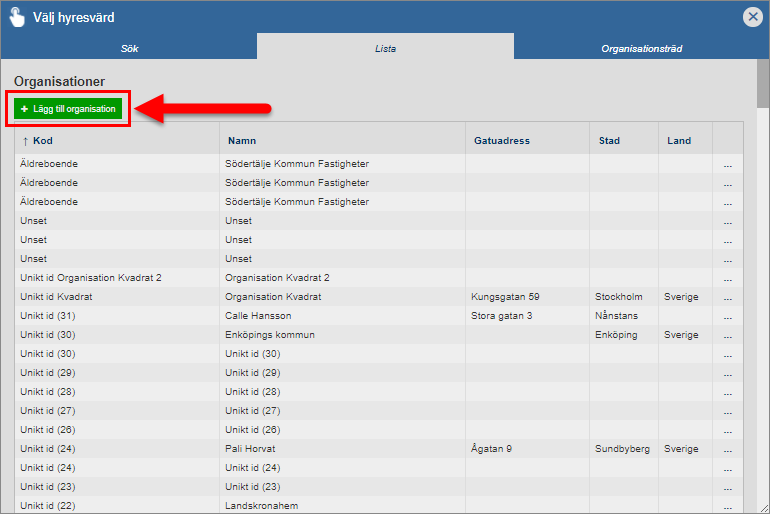770x514 pixels.
Task: Sort by the Namn column header
Action: (242, 141)
